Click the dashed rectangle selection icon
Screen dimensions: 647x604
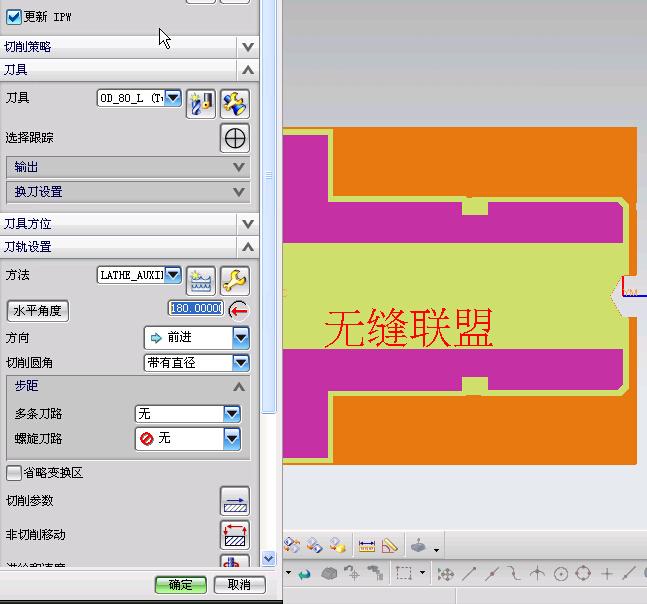(x=404, y=573)
